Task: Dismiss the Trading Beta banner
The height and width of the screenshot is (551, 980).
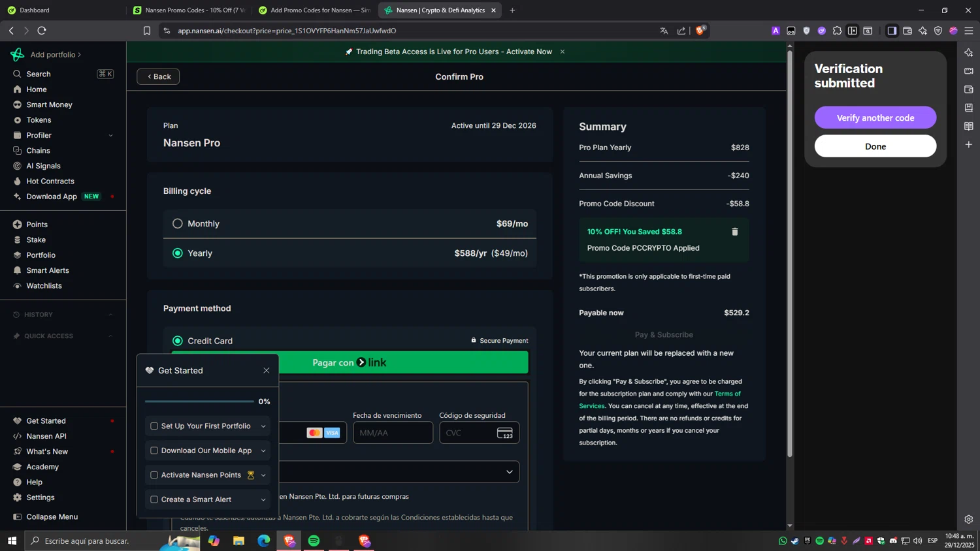Action: click(562, 52)
